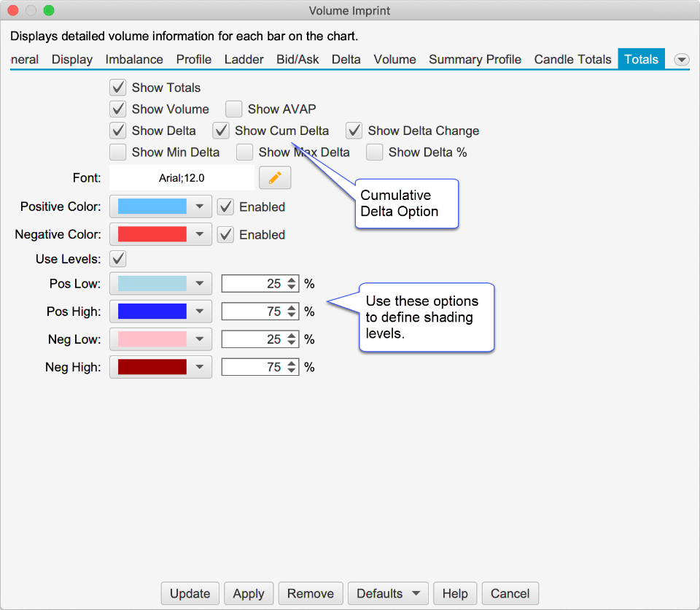700x610 pixels.
Task: Click the pencil icon to edit font
Action: [x=275, y=177]
